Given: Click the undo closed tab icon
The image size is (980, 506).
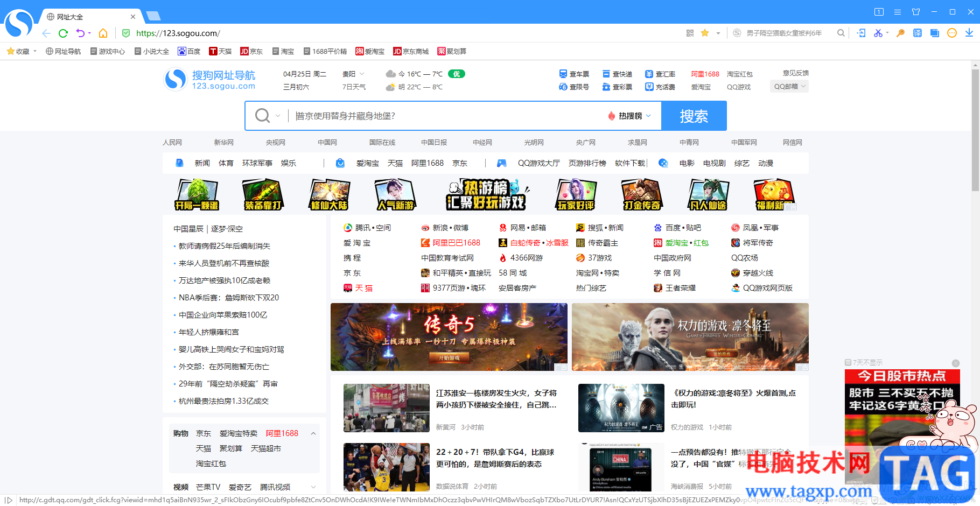Looking at the screenshot, I should pyautogui.click(x=80, y=33).
